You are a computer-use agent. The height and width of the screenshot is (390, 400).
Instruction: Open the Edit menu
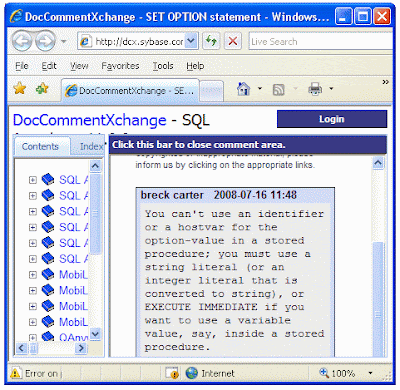pos(49,66)
